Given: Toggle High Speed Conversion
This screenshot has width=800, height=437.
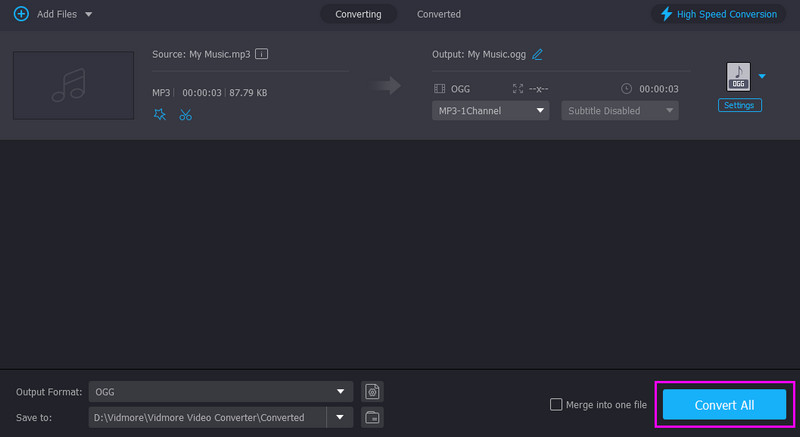Looking at the screenshot, I should 718,14.
